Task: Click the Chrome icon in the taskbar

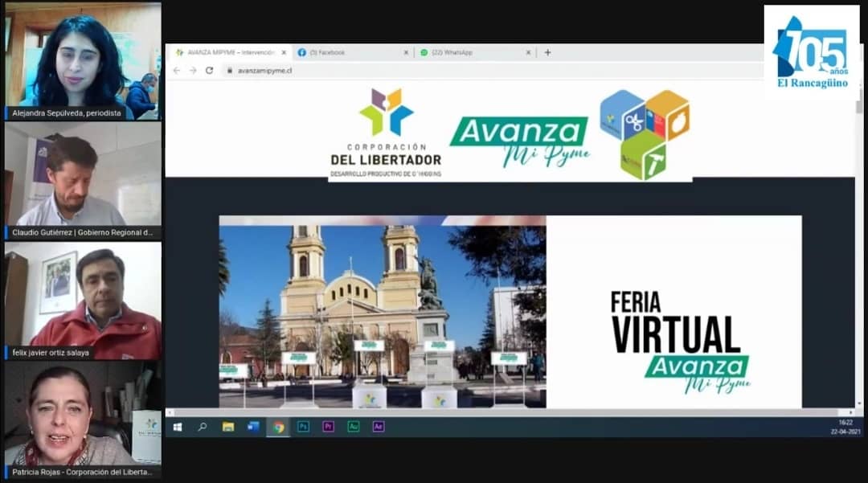Action: coord(278,427)
